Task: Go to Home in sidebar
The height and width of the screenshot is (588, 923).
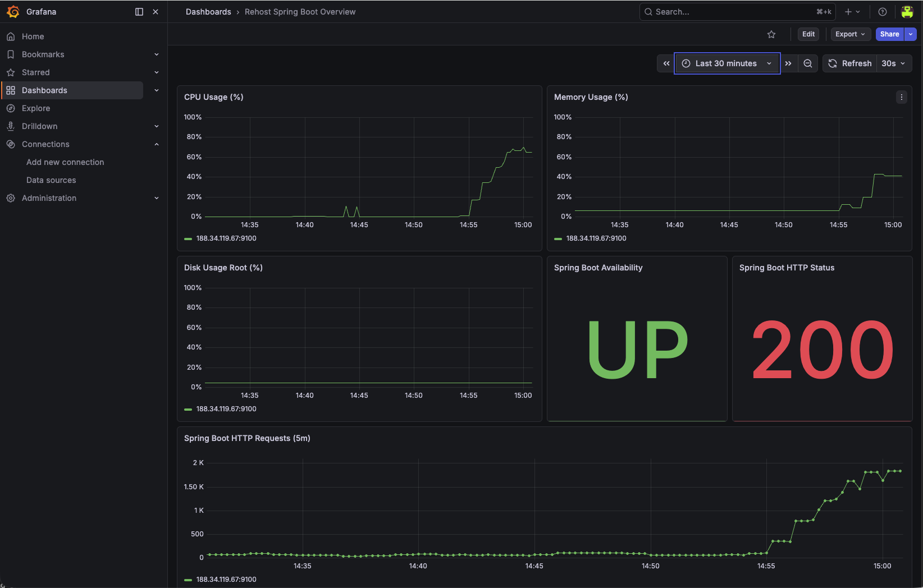Action: coord(33,36)
